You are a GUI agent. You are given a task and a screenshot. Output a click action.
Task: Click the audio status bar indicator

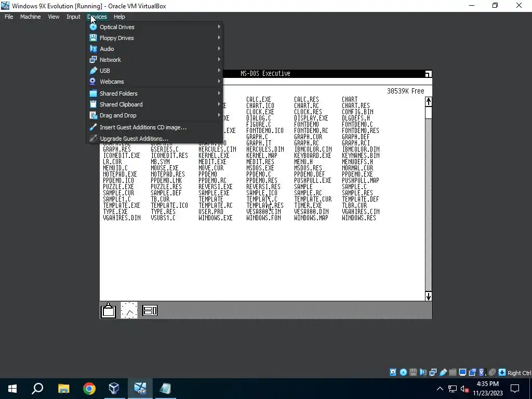(423, 372)
